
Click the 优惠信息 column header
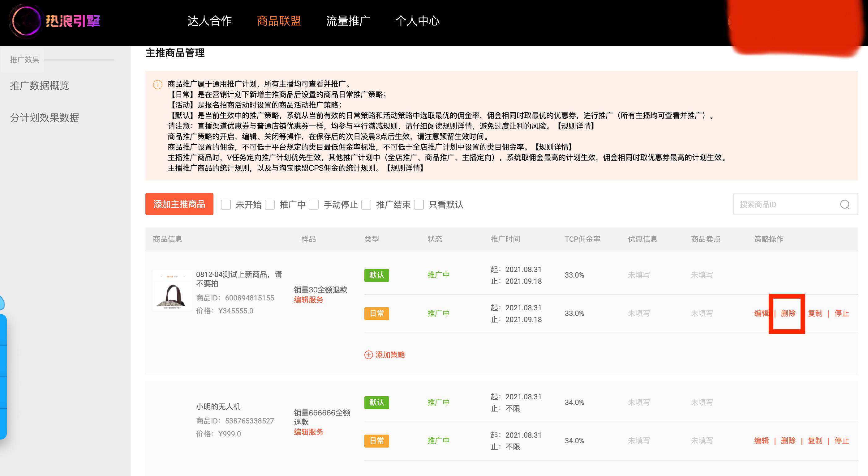[x=642, y=239]
